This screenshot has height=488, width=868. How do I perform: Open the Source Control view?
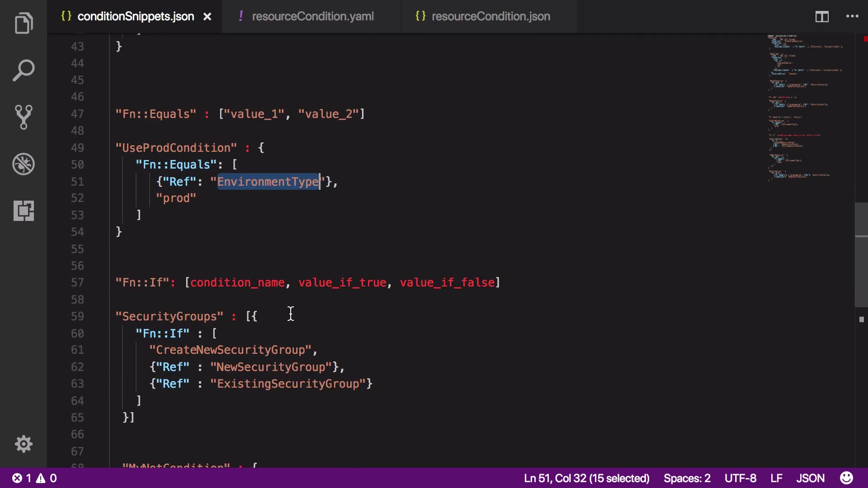click(24, 117)
